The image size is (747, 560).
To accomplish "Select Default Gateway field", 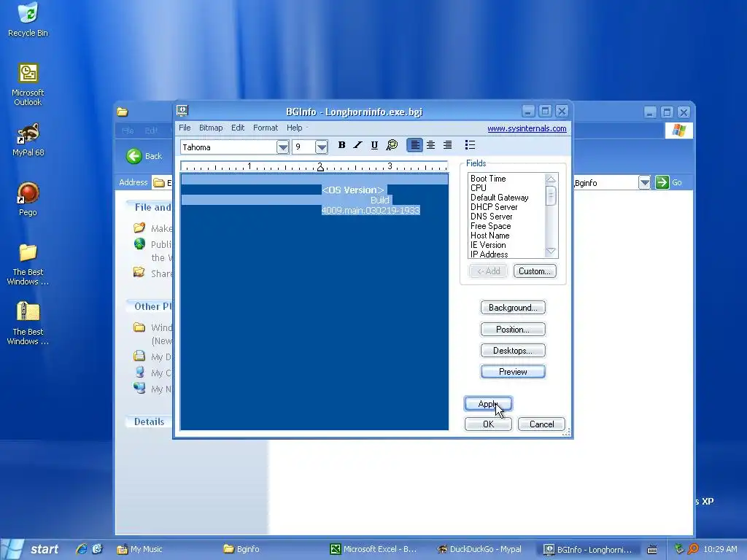I will (x=499, y=198).
